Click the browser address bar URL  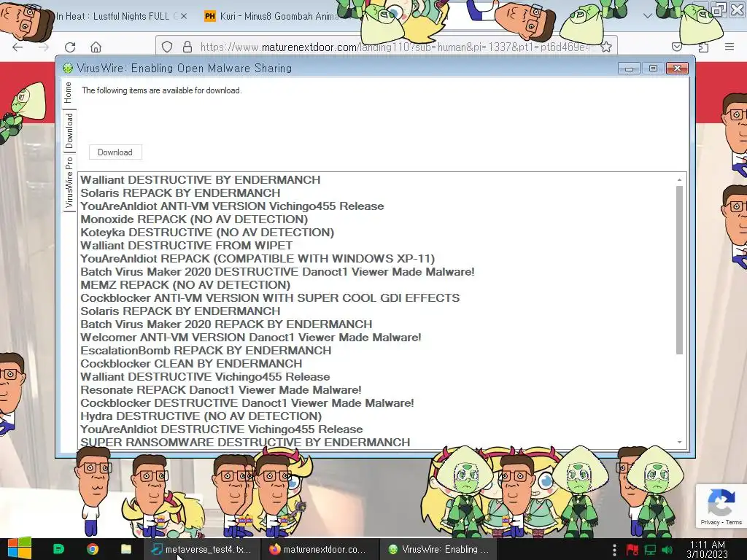(x=395, y=47)
